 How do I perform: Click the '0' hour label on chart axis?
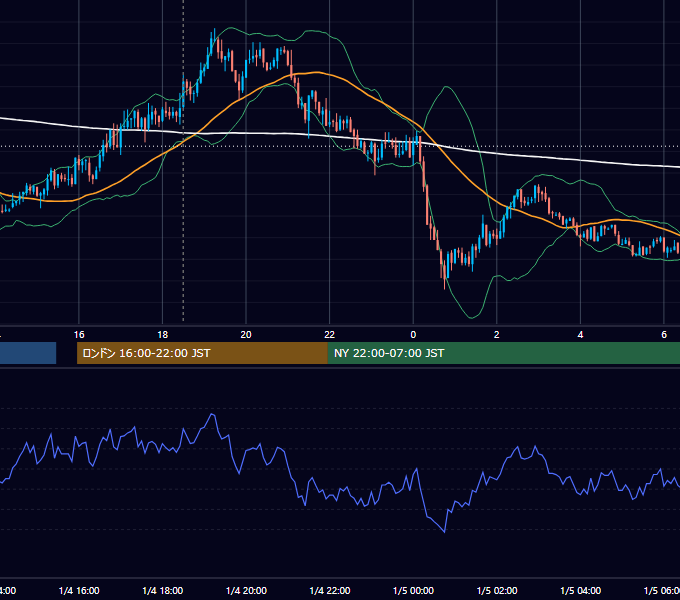(x=413, y=335)
